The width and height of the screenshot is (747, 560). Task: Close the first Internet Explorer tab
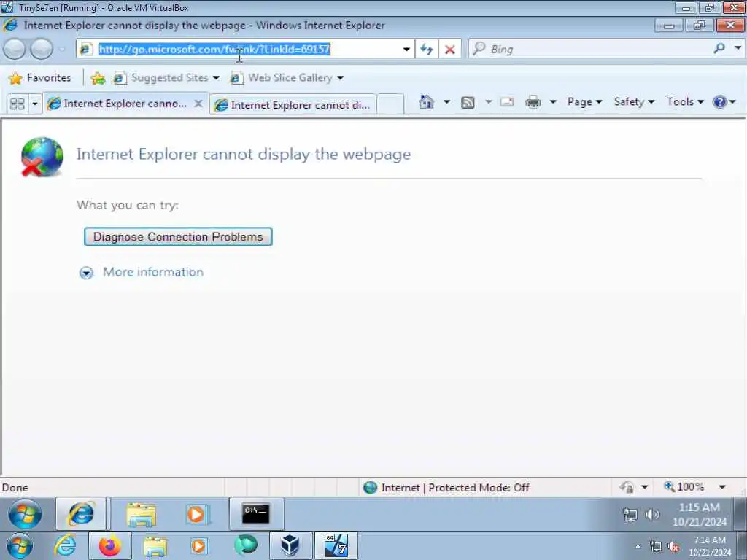click(198, 104)
